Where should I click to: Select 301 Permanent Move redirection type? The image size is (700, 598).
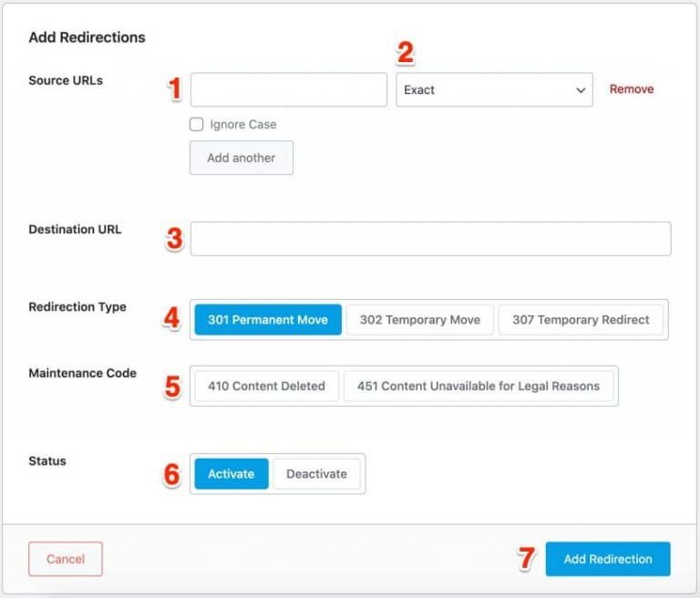click(268, 320)
